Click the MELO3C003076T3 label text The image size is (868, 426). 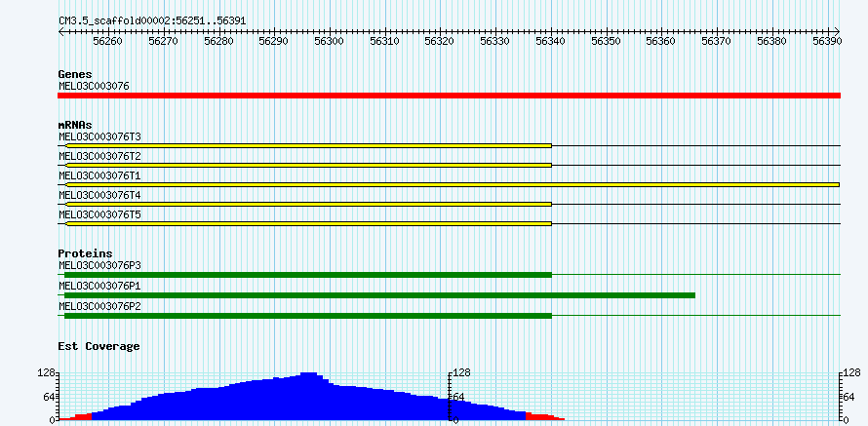coord(99,136)
